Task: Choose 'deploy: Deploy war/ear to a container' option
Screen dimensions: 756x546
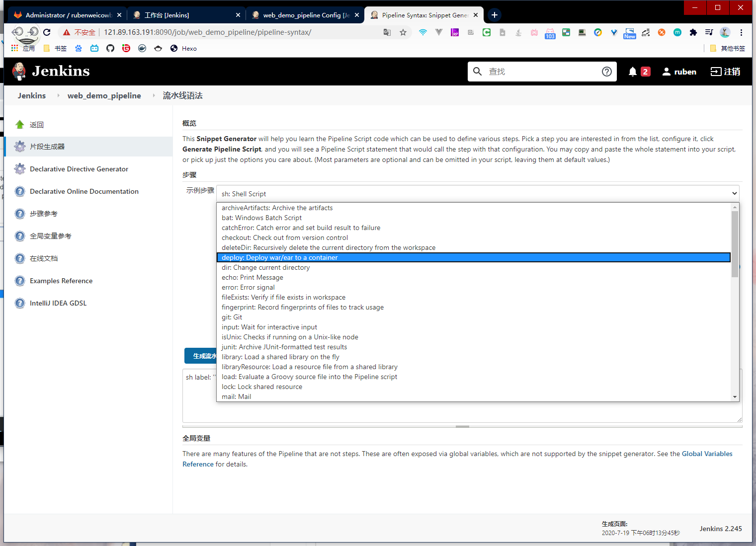Action: pos(279,257)
